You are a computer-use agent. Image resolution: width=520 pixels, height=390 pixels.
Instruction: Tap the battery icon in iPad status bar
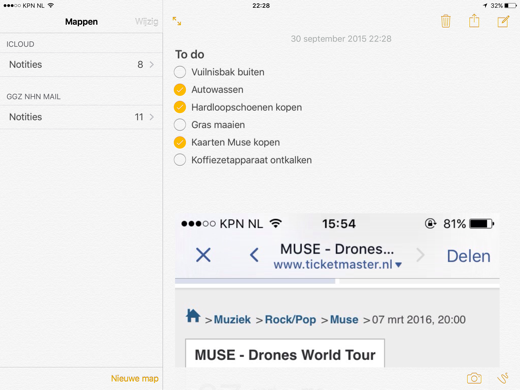(x=510, y=6)
